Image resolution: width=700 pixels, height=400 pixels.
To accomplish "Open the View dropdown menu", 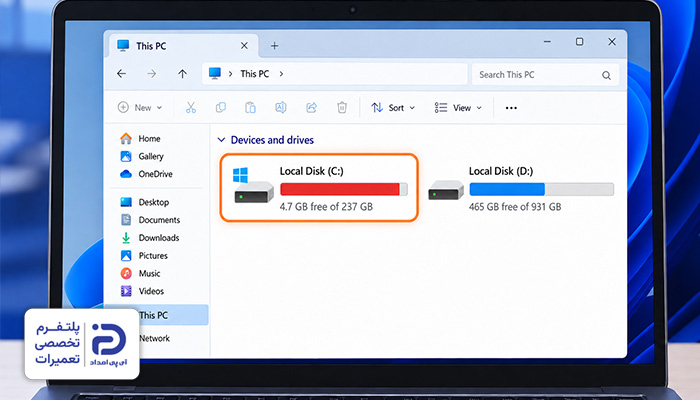I will (x=458, y=108).
